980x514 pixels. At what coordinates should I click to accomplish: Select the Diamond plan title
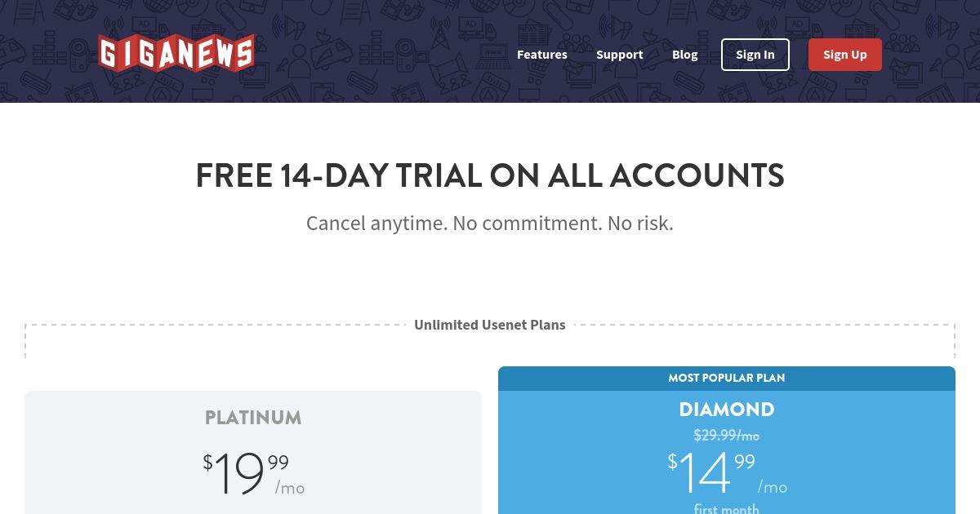coord(727,409)
